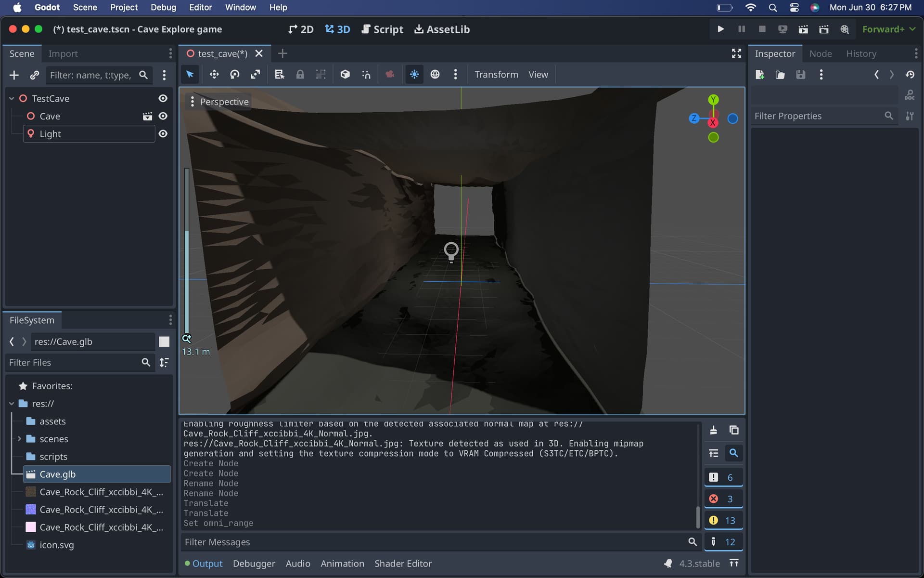
Task: Switch to the Import dock tab
Action: point(63,53)
